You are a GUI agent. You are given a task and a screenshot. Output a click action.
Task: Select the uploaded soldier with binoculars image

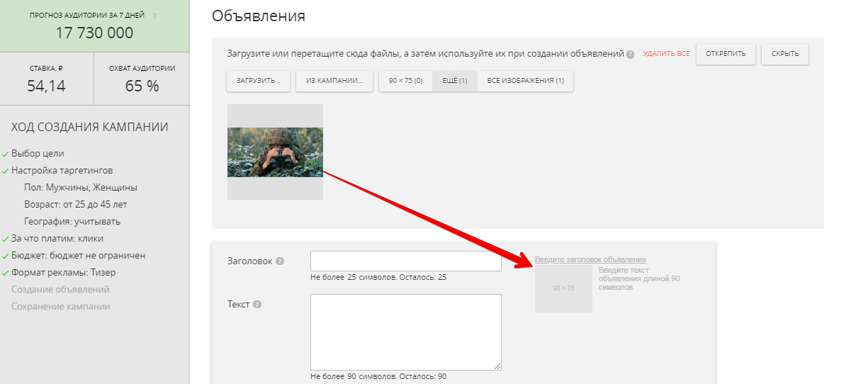[x=275, y=152]
